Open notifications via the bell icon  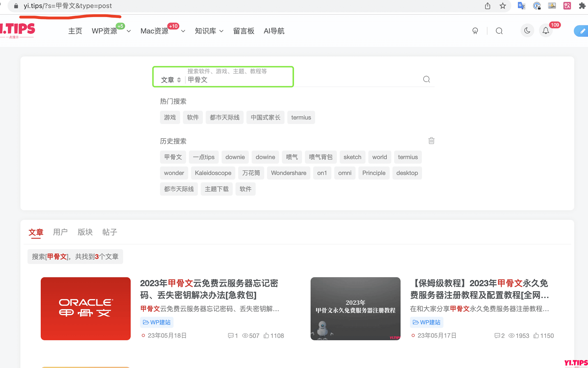pos(546,31)
